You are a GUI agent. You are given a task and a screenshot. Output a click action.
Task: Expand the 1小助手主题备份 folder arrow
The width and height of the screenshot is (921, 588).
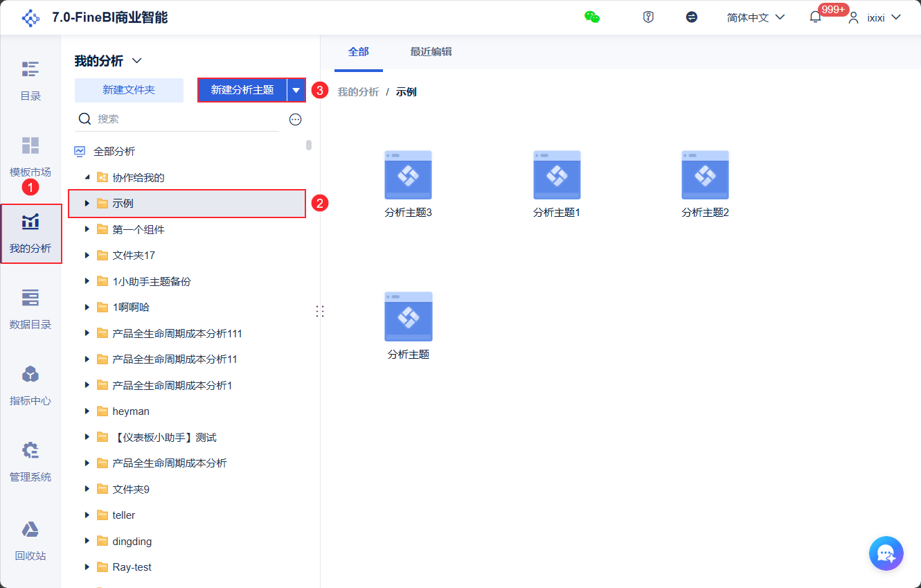pos(87,281)
